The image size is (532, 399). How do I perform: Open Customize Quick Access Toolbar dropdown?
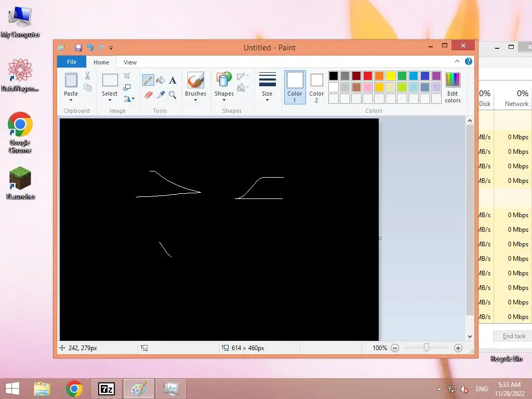pyautogui.click(x=111, y=48)
